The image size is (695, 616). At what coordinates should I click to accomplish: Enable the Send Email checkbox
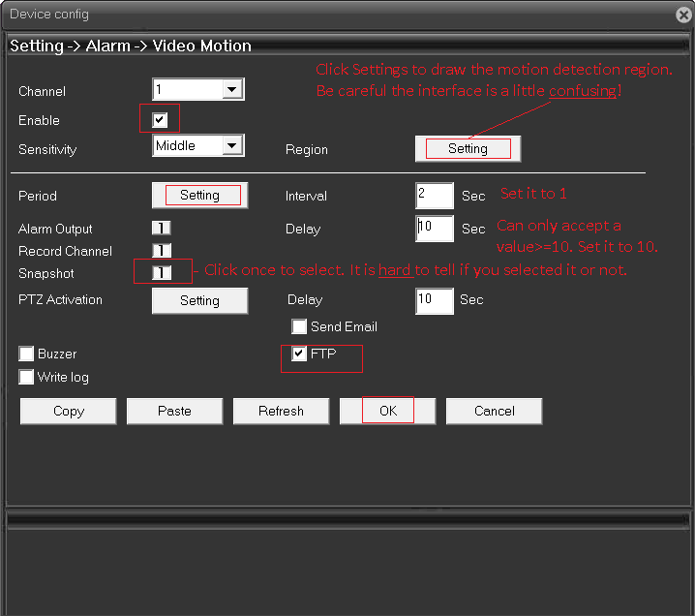(x=300, y=327)
